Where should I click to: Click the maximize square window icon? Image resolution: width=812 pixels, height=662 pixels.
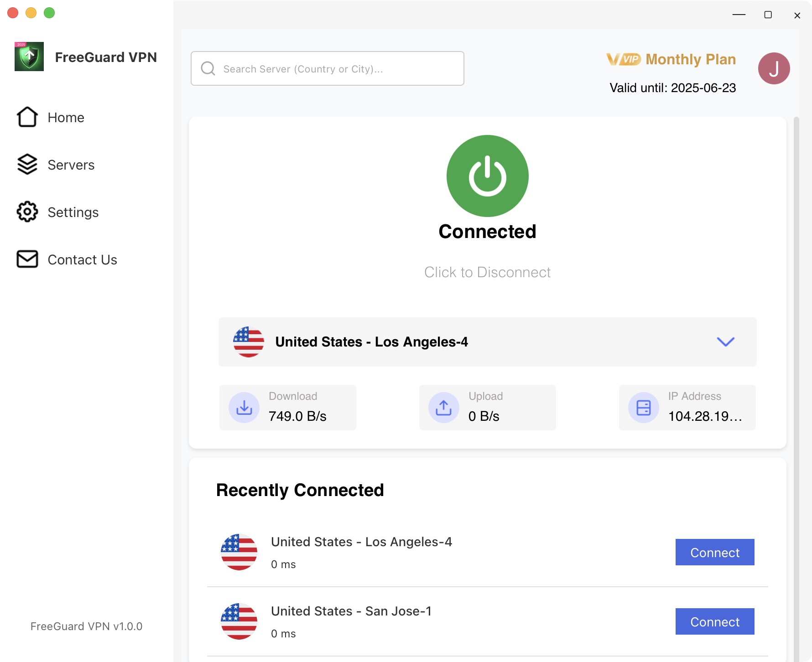(x=768, y=15)
